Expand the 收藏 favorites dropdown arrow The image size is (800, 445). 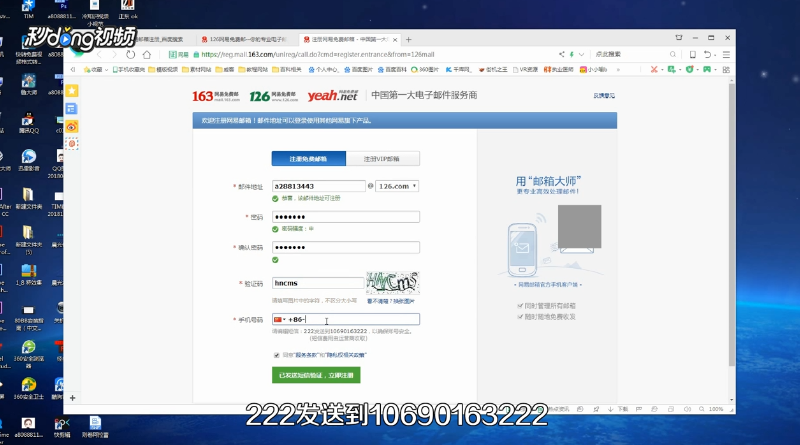(x=106, y=70)
